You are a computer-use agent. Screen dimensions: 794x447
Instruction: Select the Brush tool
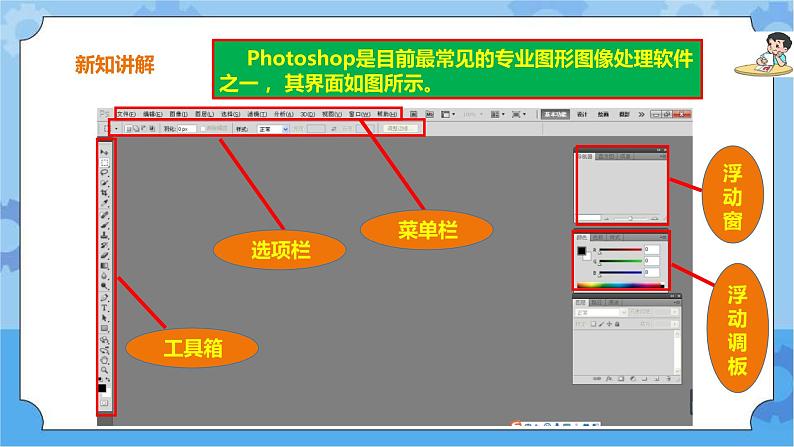click(x=104, y=225)
